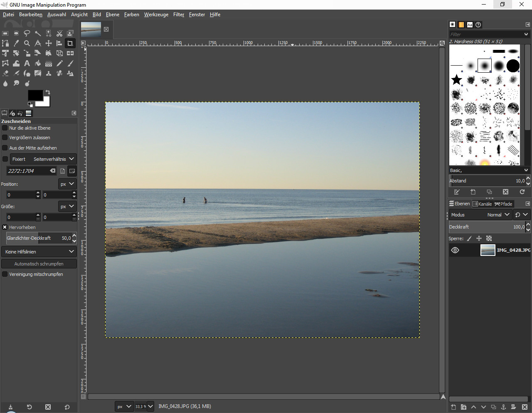Choose the Free Select lasso tool
532x413 pixels.
coord(27,33)
